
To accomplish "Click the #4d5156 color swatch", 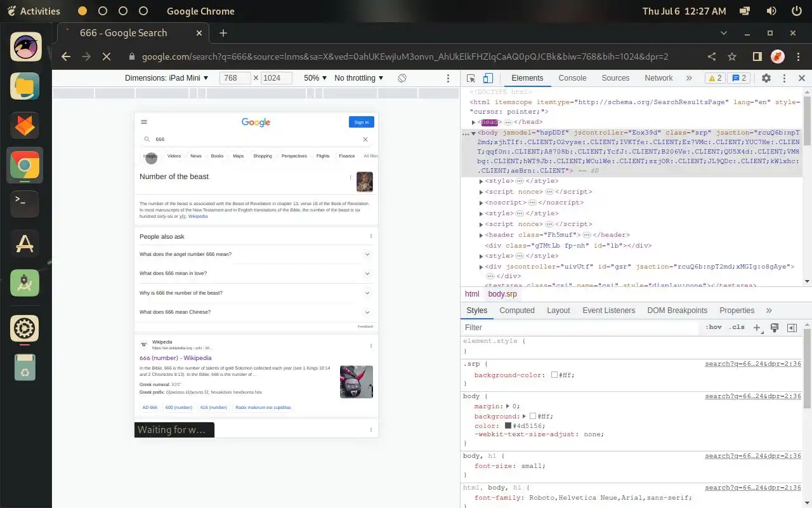I will click(x=508, y=425).
